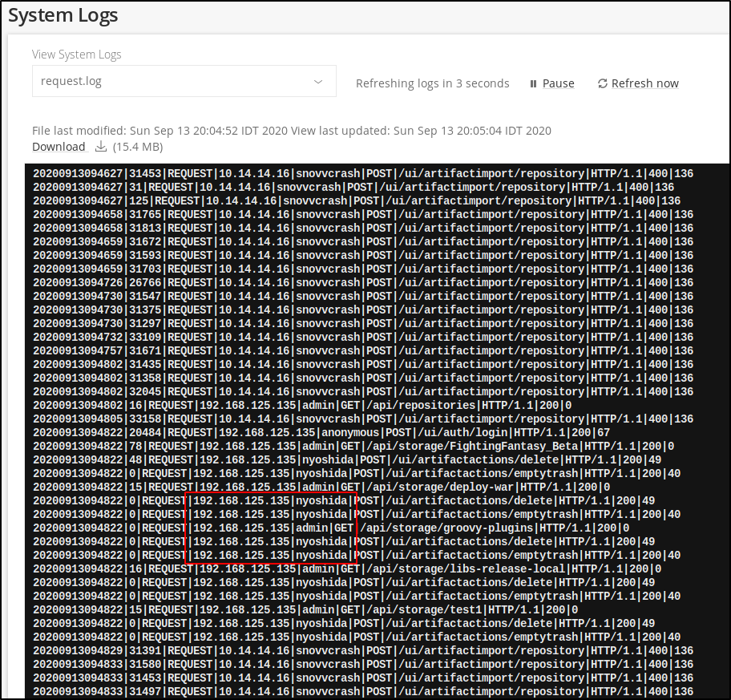The image size is (731, 700).
Task: Click the /api/storage/test1 log entry
Action: (x=305, y=610)
